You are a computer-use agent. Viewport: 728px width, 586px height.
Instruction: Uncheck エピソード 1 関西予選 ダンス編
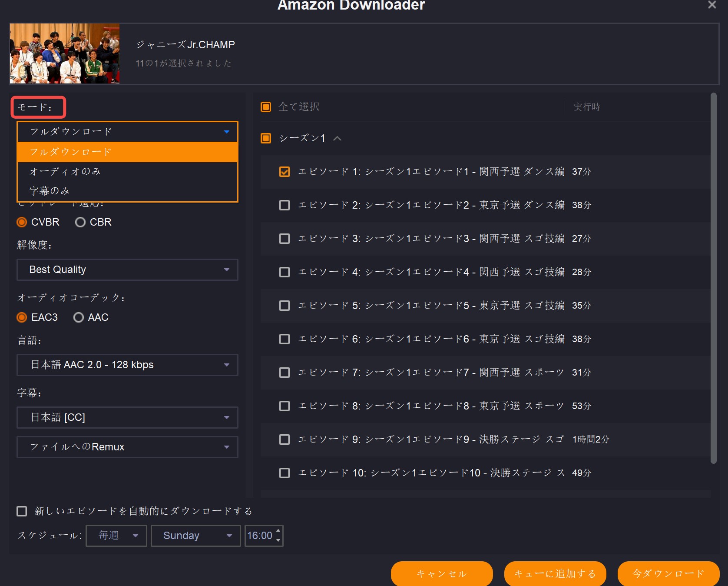pyautogui.click(x=285, y=172)
